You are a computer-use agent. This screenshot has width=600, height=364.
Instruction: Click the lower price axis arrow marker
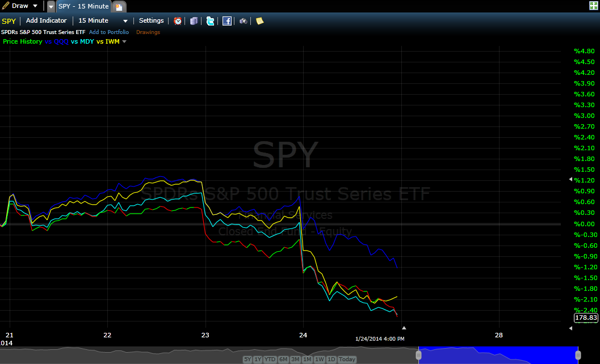coord(570,328)
